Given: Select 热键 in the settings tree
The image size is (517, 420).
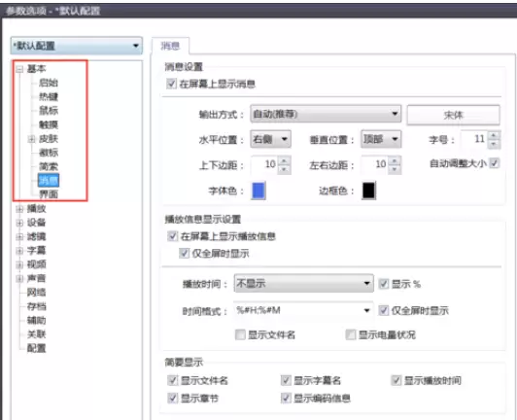Looking at the screenshot, I should click(49, 96).
